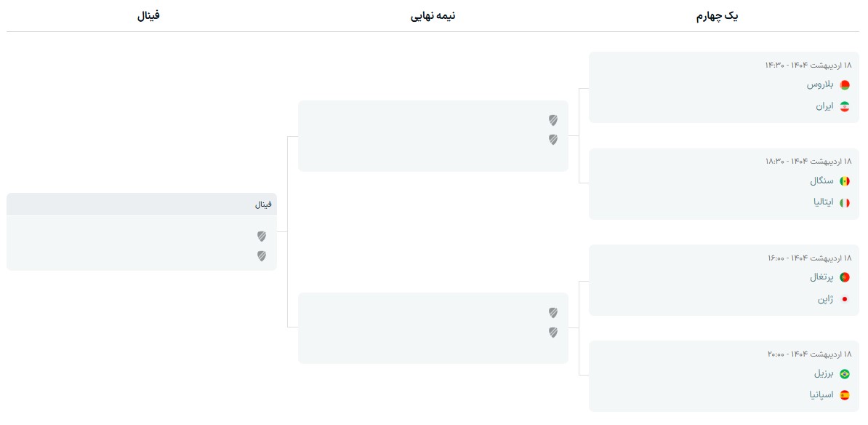Select the نیمه نهایی column heading
Viewport: 868px width, 425px height.
(433, 16)
